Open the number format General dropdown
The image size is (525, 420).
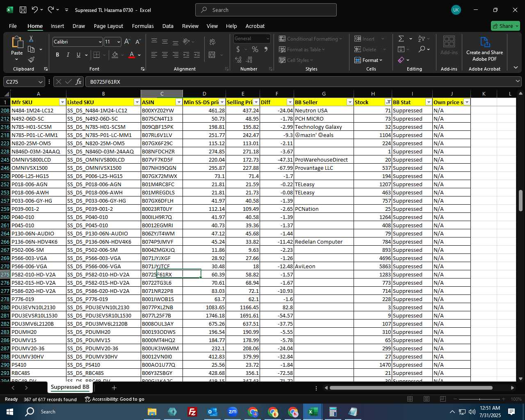[x=268, y=39]
